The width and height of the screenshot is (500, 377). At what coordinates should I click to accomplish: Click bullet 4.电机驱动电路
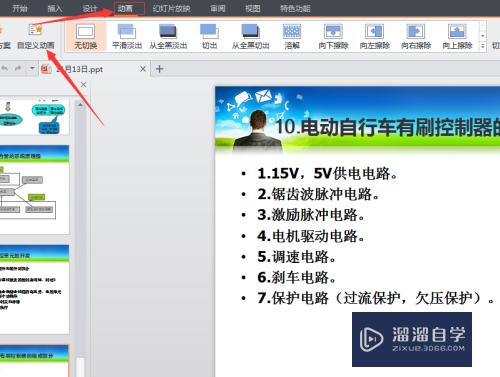311,236
